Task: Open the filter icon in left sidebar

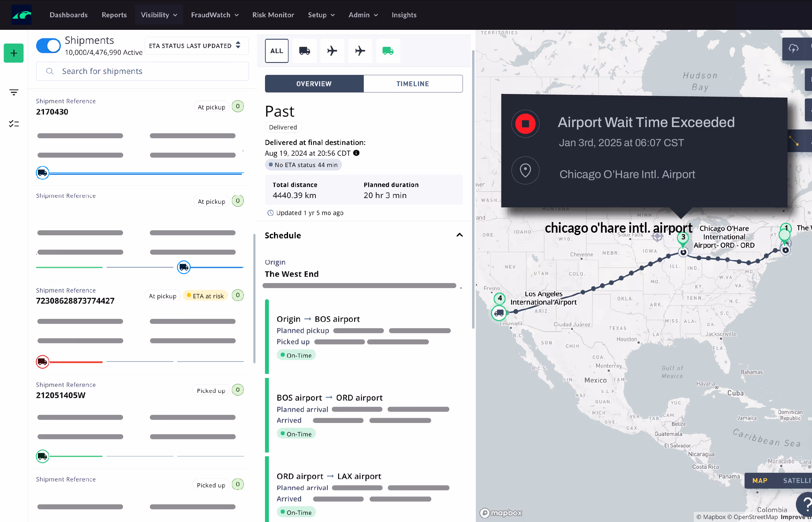Action: (x=14, y=92)
